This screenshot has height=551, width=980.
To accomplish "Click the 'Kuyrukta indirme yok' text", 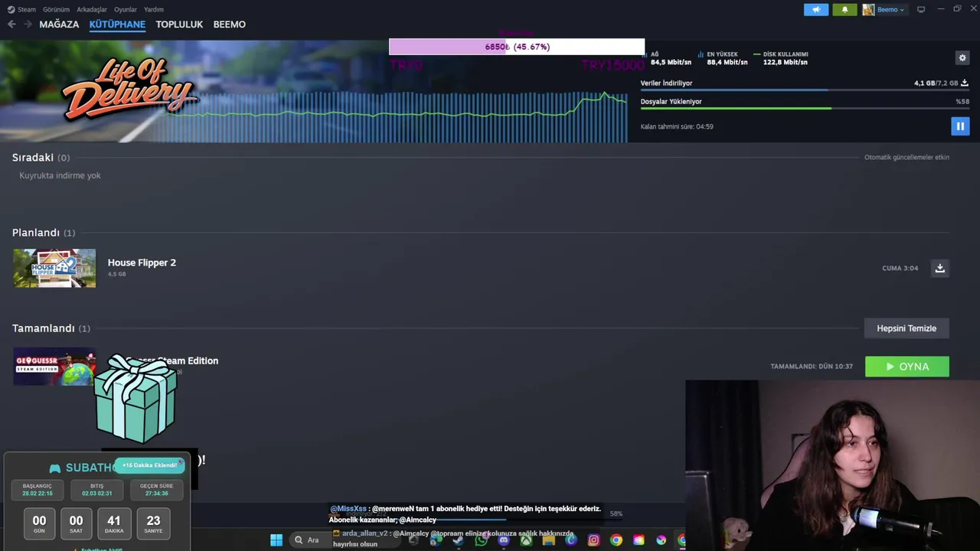I will (x=60, y=175).
